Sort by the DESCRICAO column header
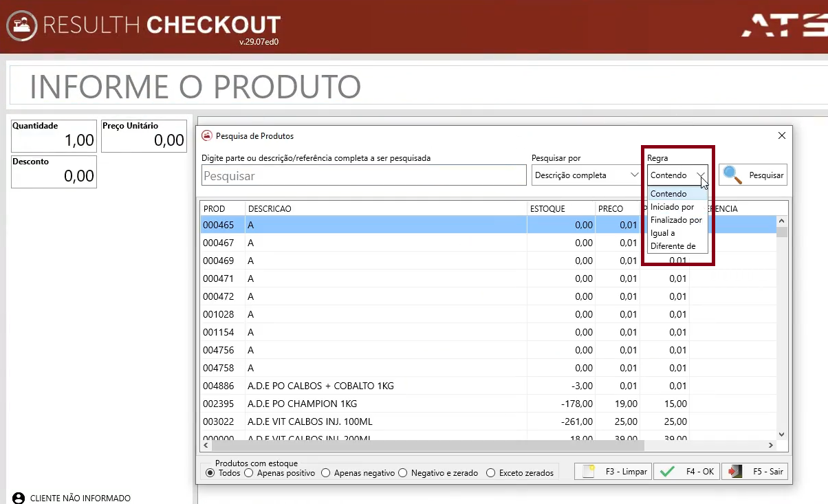The height and width of the screenshot is (504, 828). [x=386, y=208]
